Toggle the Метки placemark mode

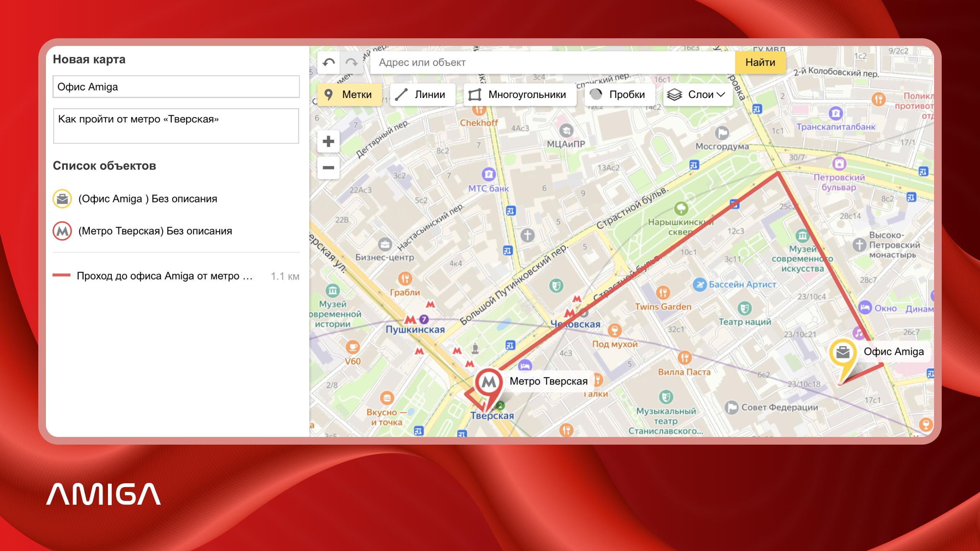[350, 95]
